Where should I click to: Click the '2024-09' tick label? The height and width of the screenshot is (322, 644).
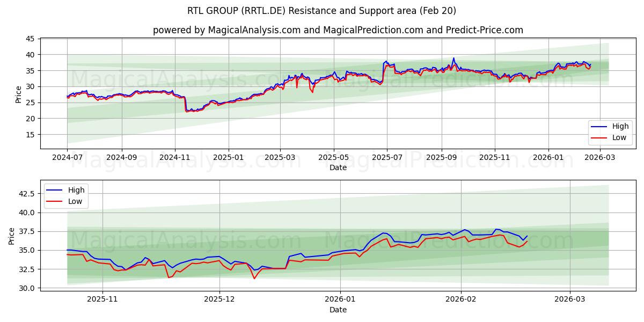point(121,158)
